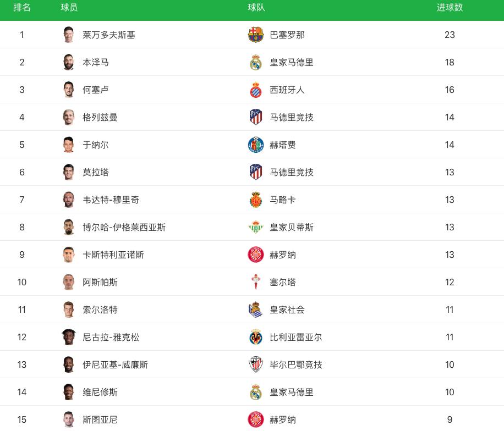Open Lewandowski's player avatar
The image size is (504, 431).
coord(68,35)
